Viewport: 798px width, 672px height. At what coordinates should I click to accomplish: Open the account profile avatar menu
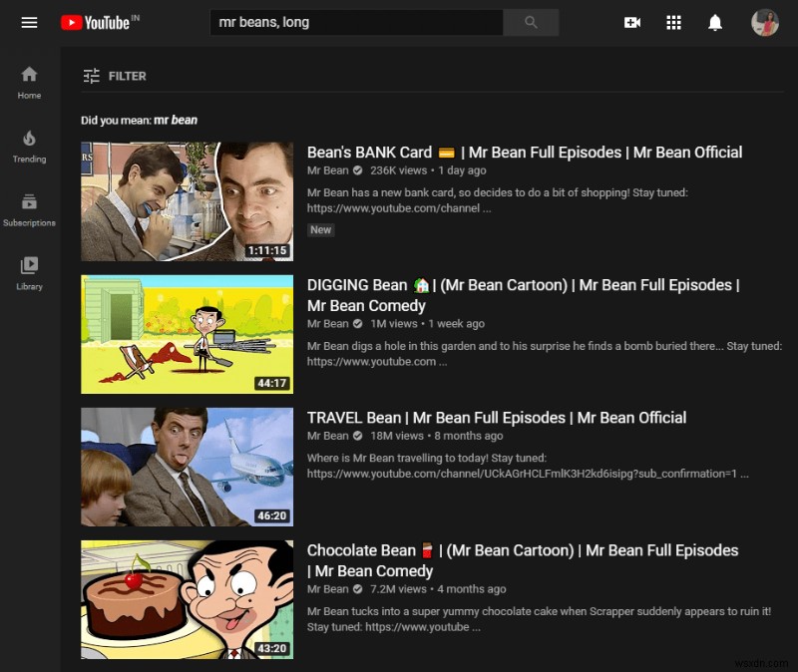pos(764,22)
